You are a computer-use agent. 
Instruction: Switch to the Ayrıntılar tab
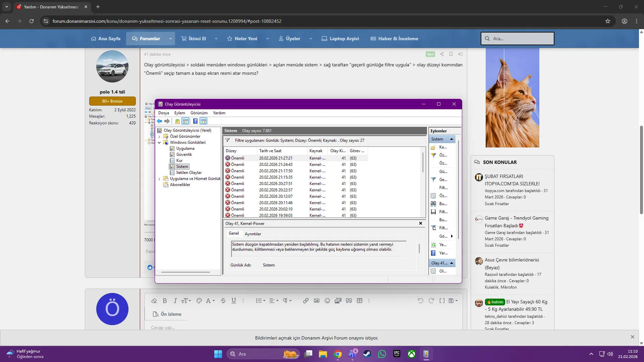pyautogui.click(x=253, y=234)
